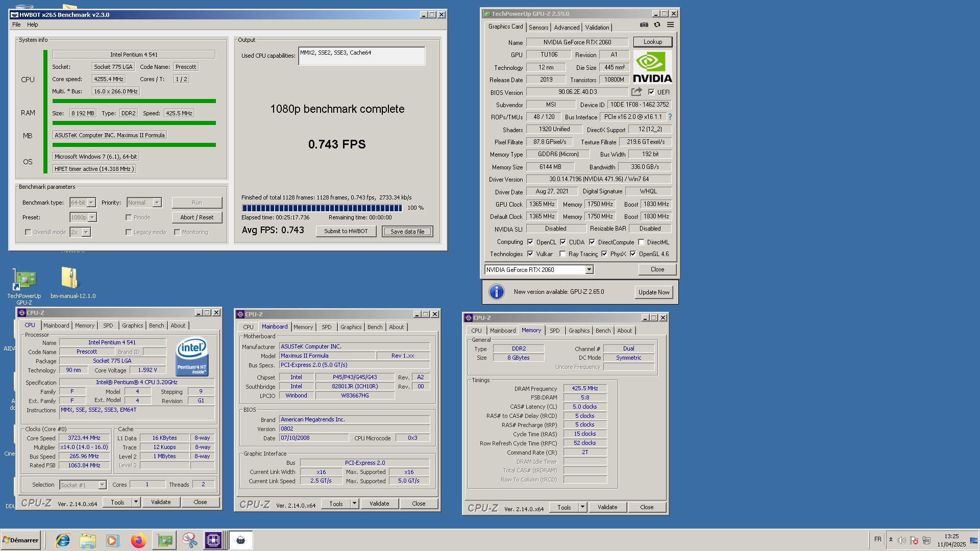This screenshot has width=980, height=551.
Task: Click the Intel Pentium 4 HT logo
Action: pyautogui.click(x=192, y=357)
